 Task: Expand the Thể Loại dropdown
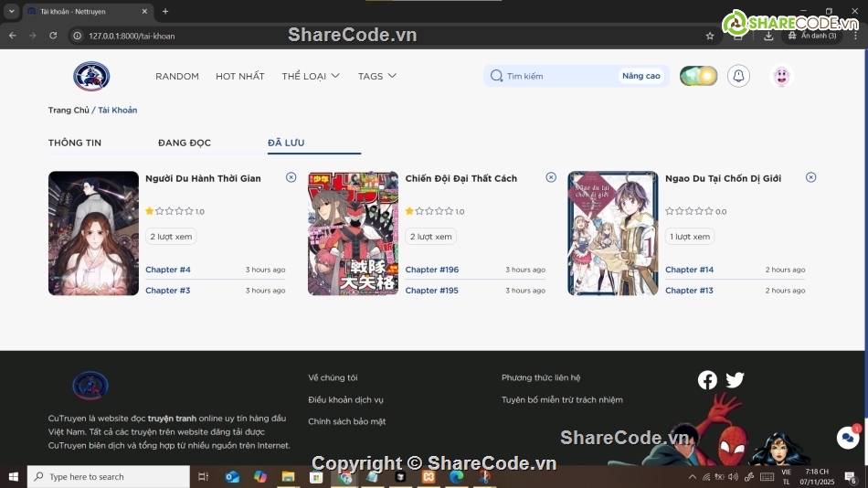[311, 76]
